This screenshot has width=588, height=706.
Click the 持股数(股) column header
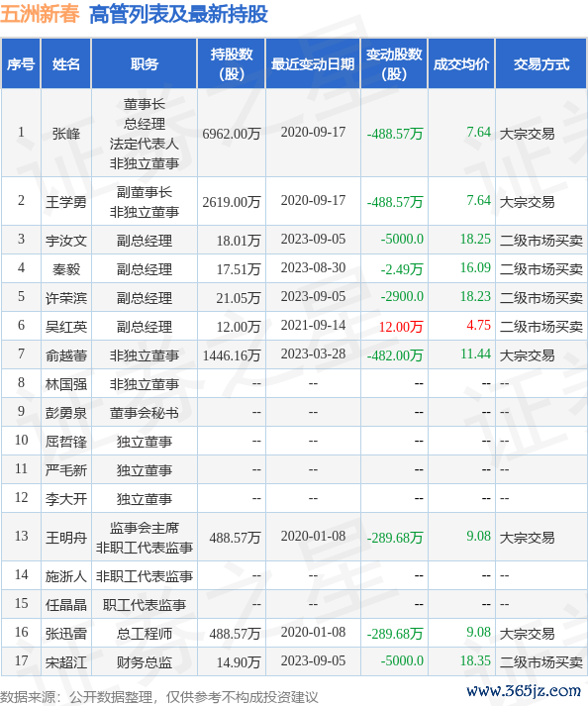(232, 64)
